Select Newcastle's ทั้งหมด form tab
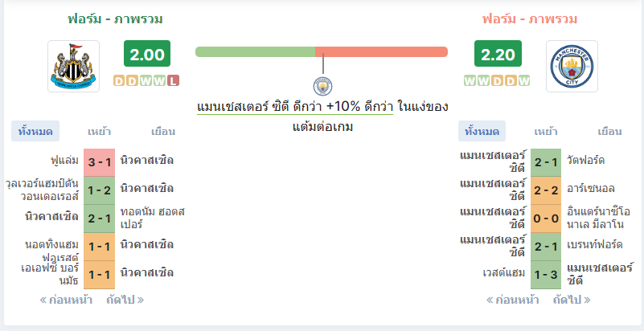Viewport: 644px width, 331px height. [35, 131]
